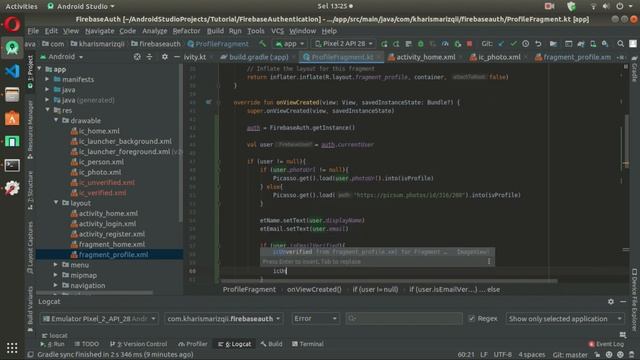This screenshot has height=360, width=640.
Task: Open the 9: Version Control tool window
Action: coord(138,344)
